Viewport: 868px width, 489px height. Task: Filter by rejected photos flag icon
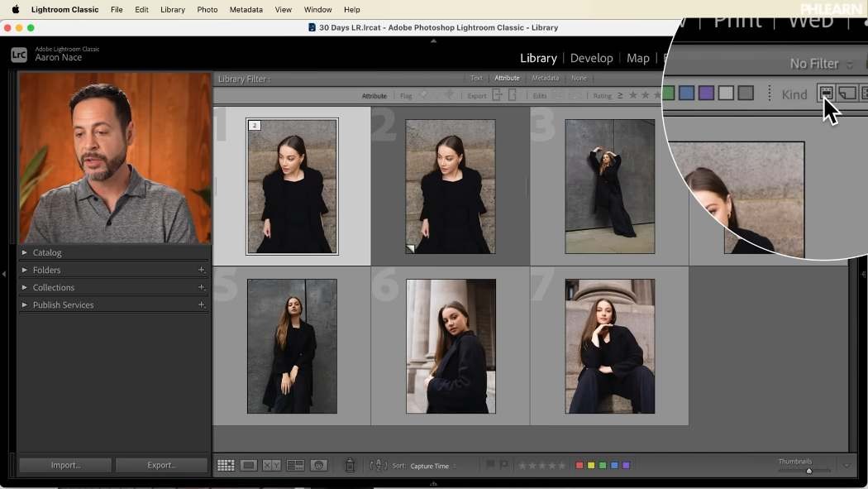point(449,95)
